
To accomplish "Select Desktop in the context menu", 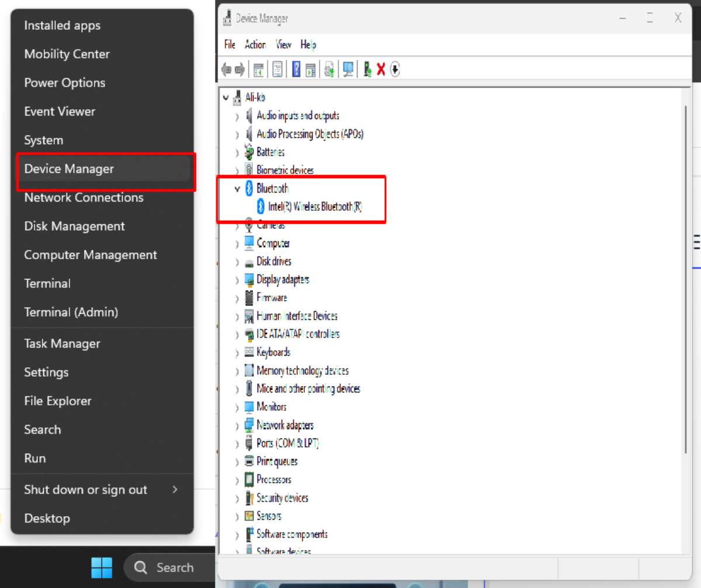I will pyautogui.click(x=102, y=518).
